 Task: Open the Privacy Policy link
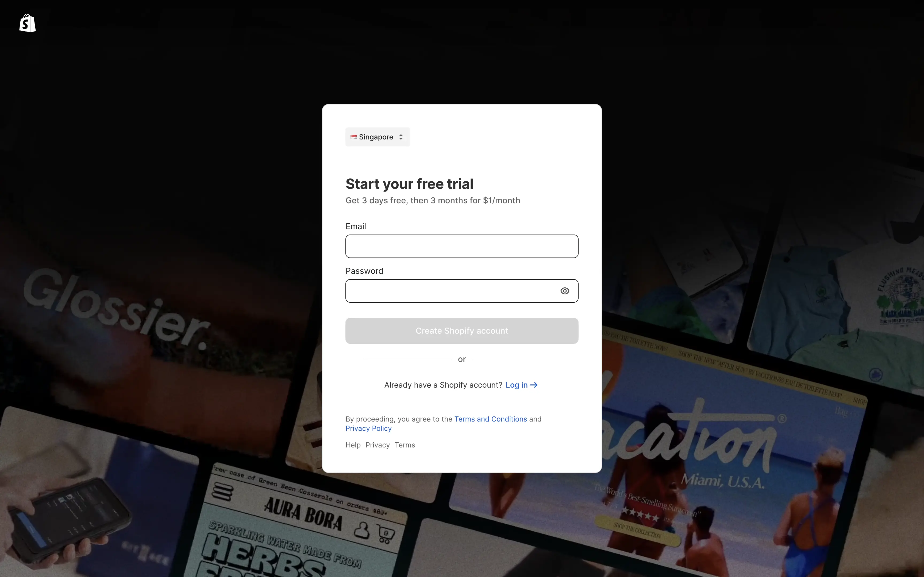click(368, 428)
